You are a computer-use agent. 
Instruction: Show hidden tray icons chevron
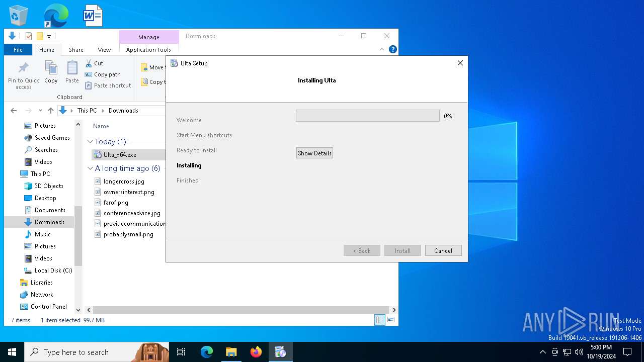[542, 352]
